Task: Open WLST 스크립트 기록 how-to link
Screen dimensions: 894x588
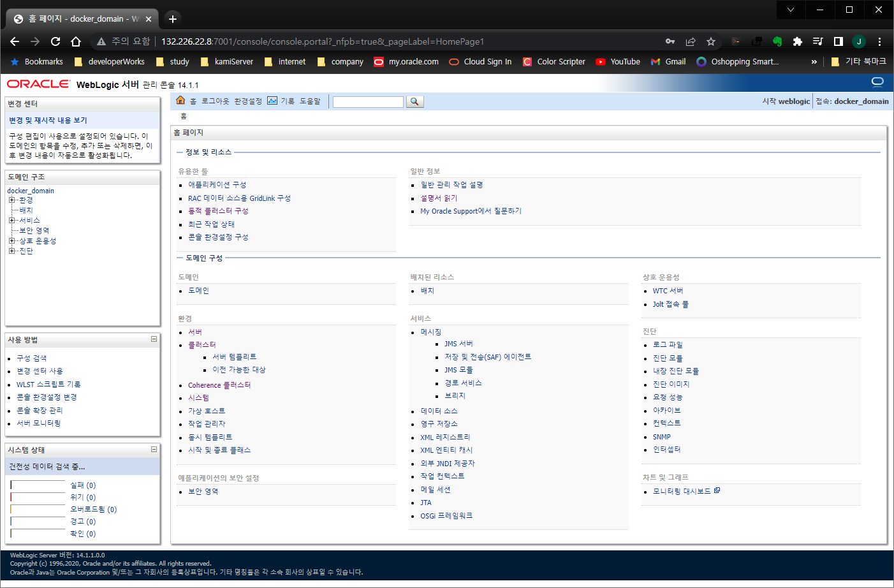Action: coord(48,385)
